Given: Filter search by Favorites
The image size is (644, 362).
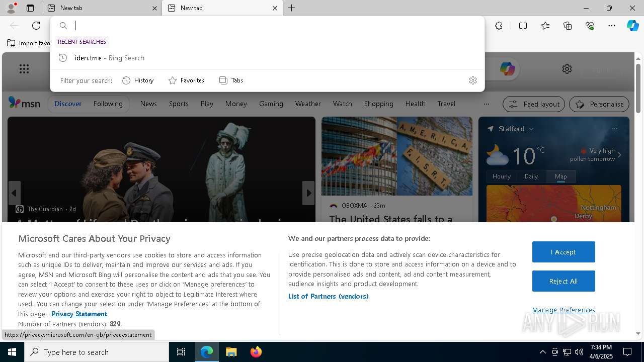Looking at the screenshot, I should click(x=186, y=80).
